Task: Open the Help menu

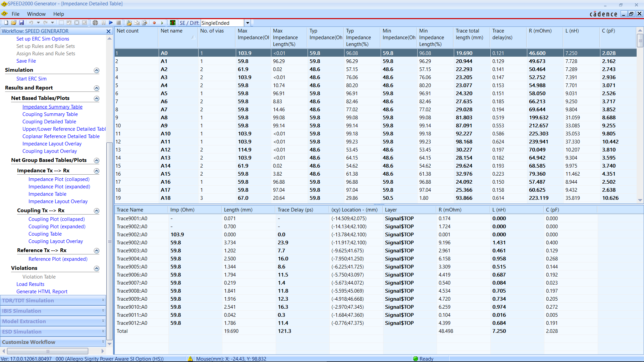Action: pos(58,14)
